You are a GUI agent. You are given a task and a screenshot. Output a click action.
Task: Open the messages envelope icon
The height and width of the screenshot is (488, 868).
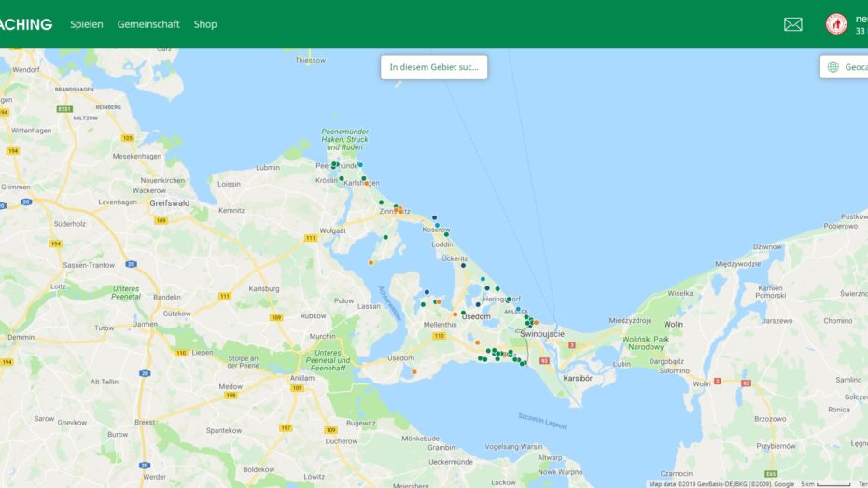pos(792,24)
